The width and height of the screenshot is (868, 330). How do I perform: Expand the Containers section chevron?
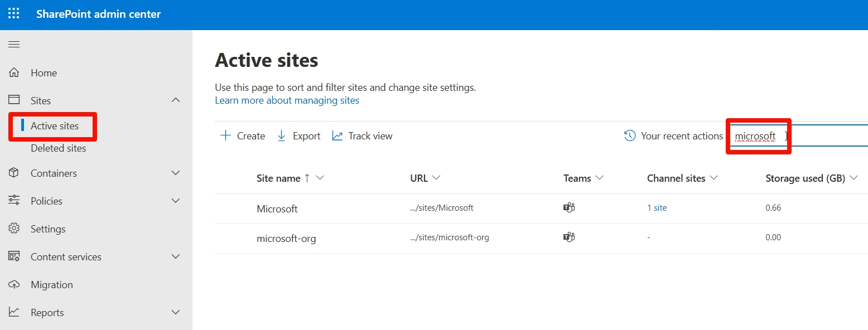coord(176,173)
